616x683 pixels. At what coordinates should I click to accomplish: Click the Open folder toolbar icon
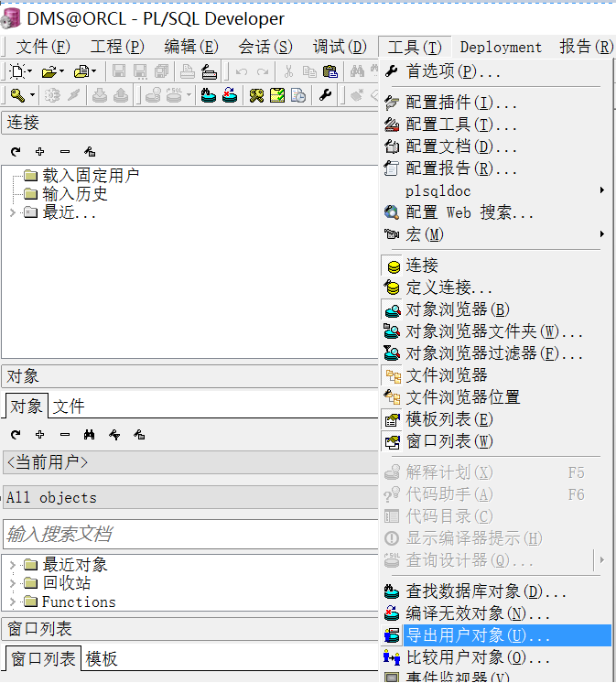tap(49, 71)
